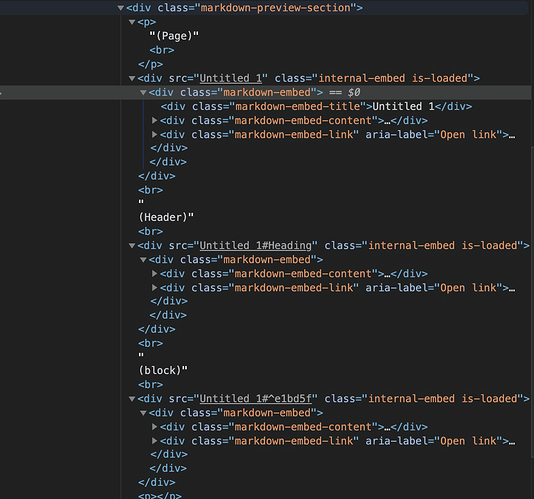The image size is (534, 499).
Task: Select the closing p tag row
Action: pos(151,64)
